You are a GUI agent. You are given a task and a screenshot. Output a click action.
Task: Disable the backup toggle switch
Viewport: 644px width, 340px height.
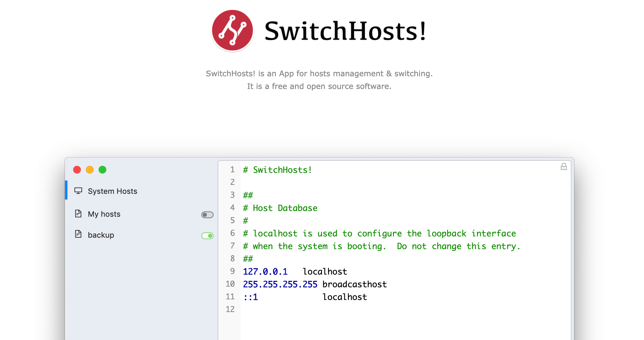[207, 236]
